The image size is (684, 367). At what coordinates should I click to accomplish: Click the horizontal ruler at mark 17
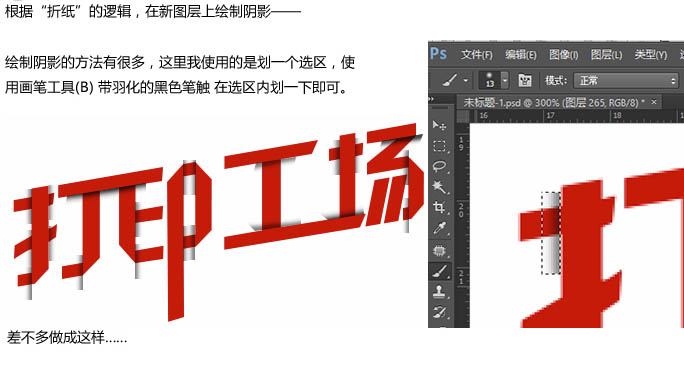click(550, 116)
